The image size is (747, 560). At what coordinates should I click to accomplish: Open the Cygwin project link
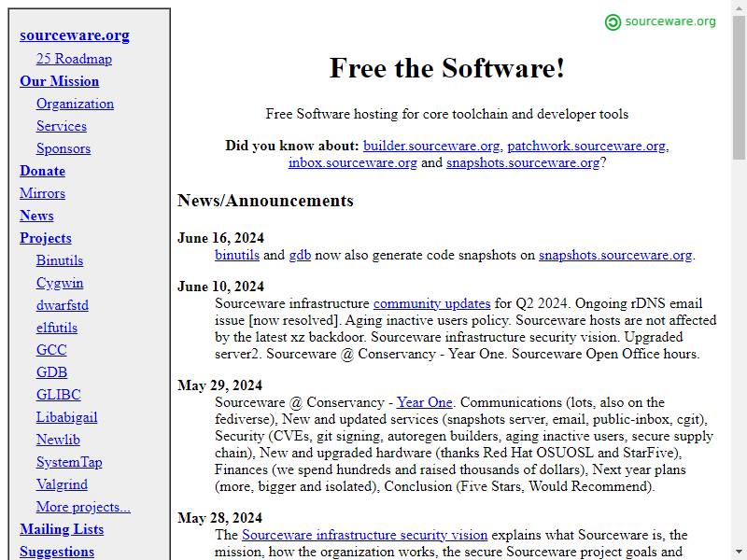(60, 283)
